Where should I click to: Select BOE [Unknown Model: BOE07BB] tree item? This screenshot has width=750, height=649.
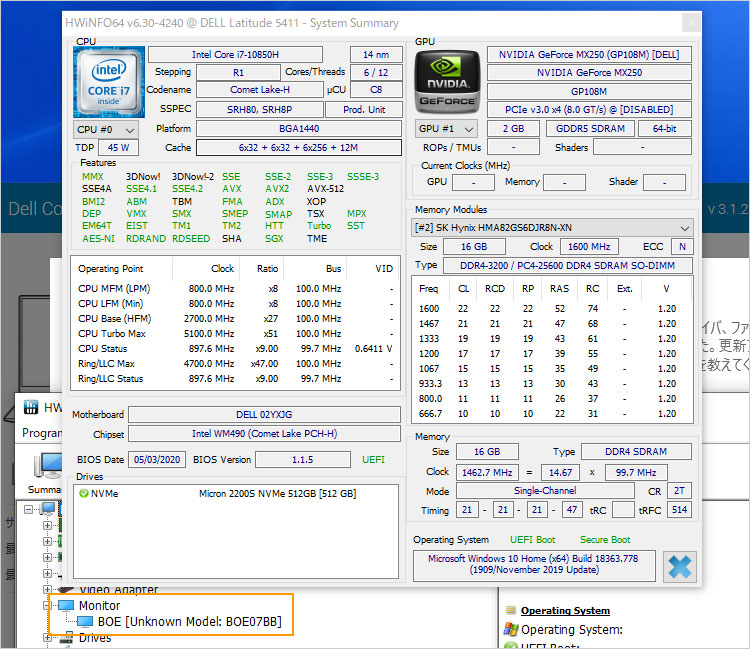(x=189, y=621)
